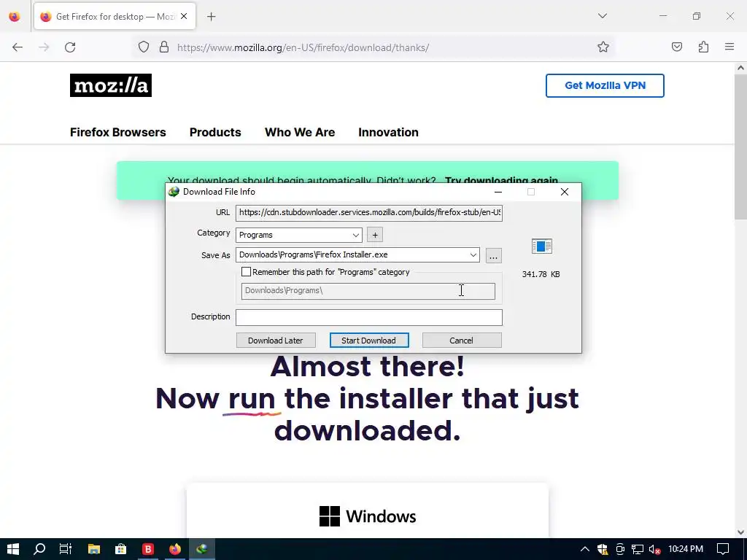747x560 pixels.
Task: Click the 341.78 KB file size text
Action: pyautogui.click(x=541, y=274)
